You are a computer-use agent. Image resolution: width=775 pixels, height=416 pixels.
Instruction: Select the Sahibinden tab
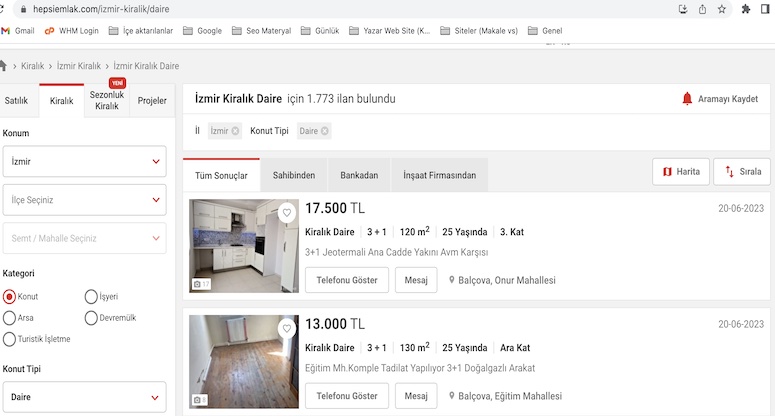294,175
